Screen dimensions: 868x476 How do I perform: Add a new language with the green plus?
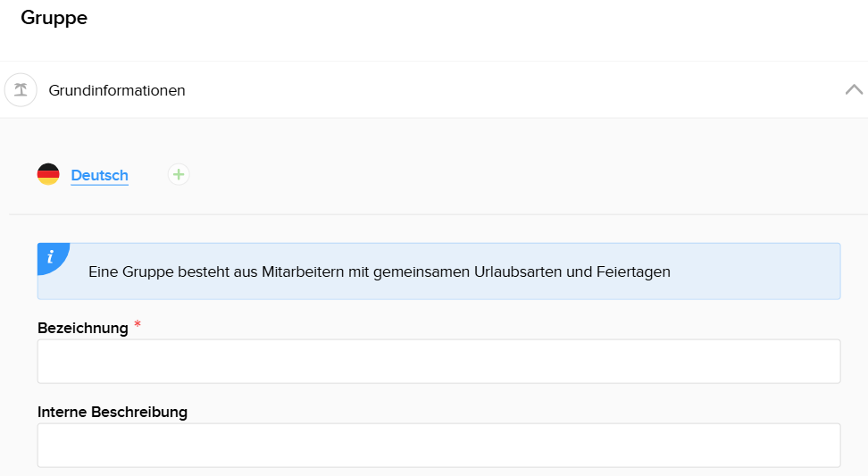point(179,174)
